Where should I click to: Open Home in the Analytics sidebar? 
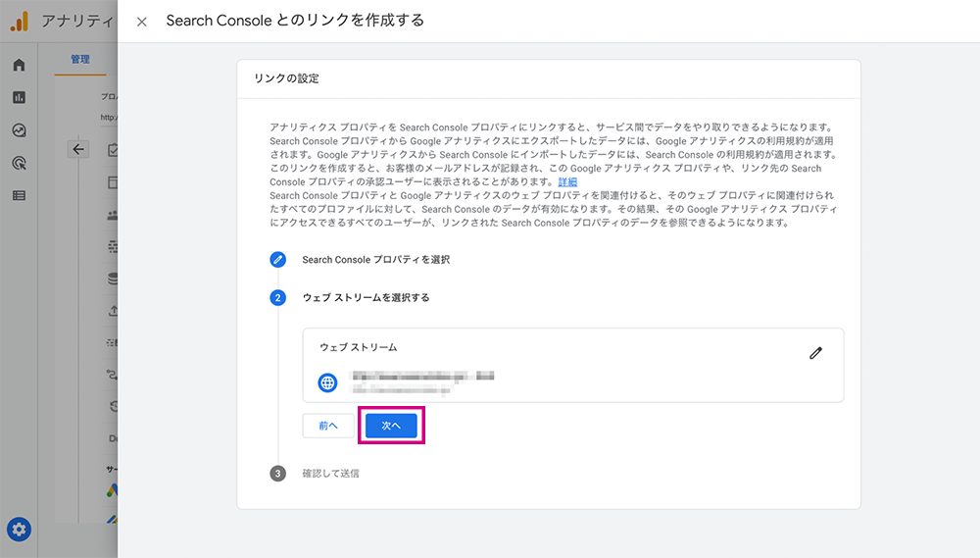point(19,65)
